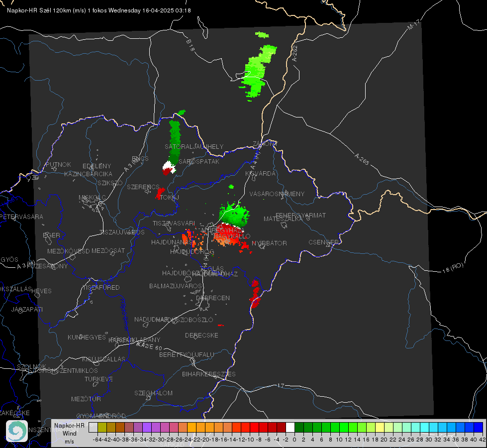This screenshot has width=487, height=448.
Task: Select the M-17 road label
Action: [x=413, y=25]
